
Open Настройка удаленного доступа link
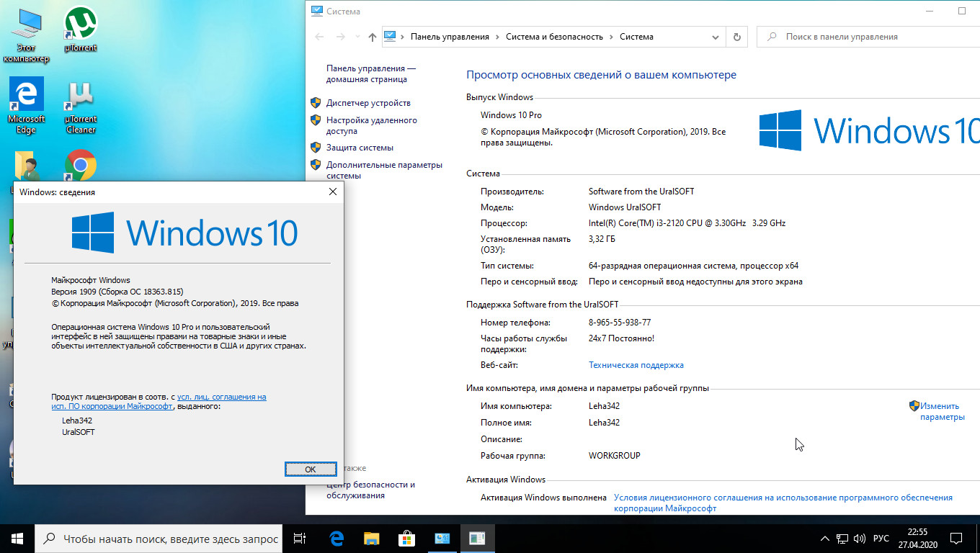[371, 125]
